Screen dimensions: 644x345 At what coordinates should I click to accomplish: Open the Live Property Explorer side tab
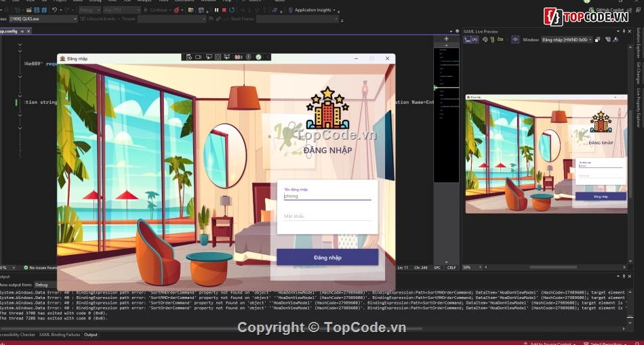point(639,108)
